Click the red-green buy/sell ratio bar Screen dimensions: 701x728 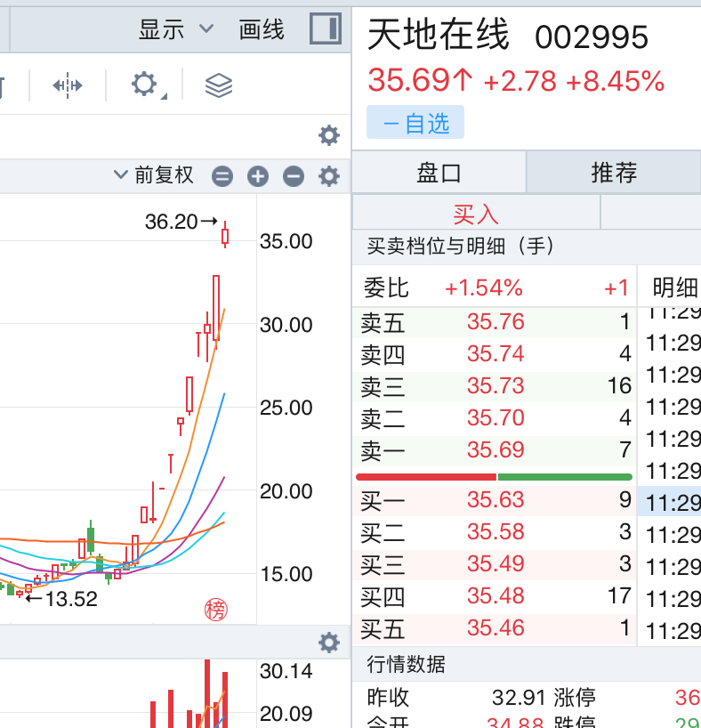(x=495, y=477)
